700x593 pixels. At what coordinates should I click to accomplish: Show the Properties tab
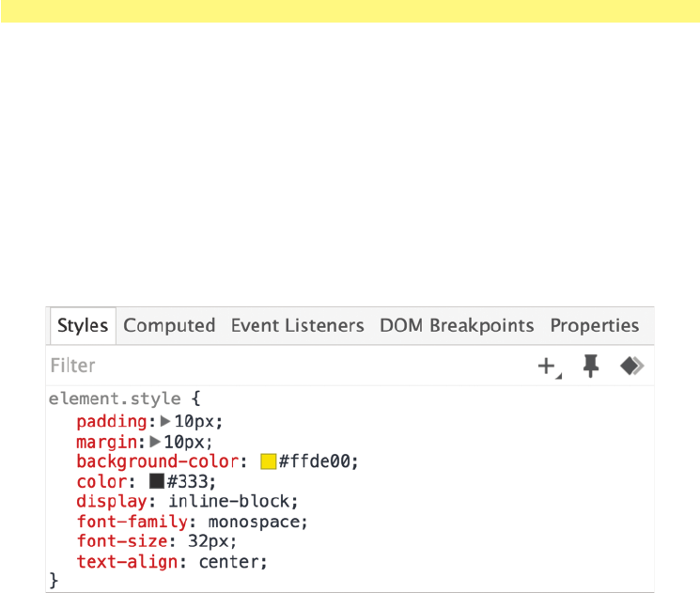pyautogui.click(x=595, y=326)
